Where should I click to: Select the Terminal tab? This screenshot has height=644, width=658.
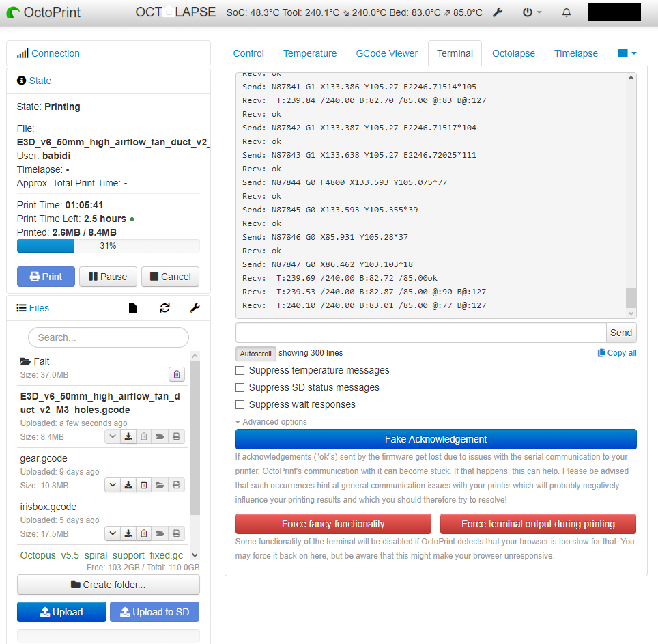(455, 53)
